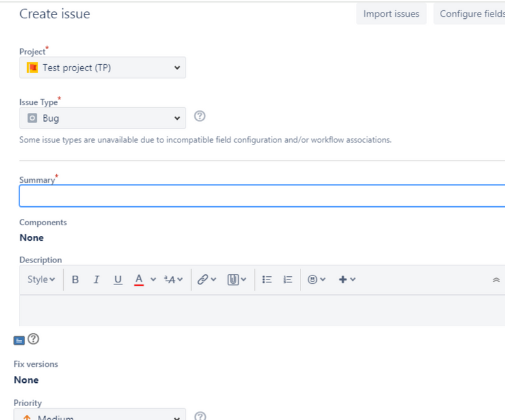505x420 pixels.
Task: Open the Style dropdown
Action: 41,279
